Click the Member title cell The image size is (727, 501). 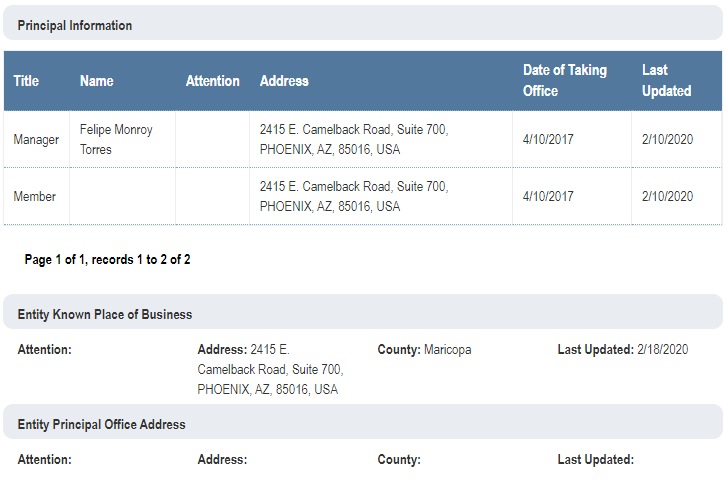pos(35,197)
